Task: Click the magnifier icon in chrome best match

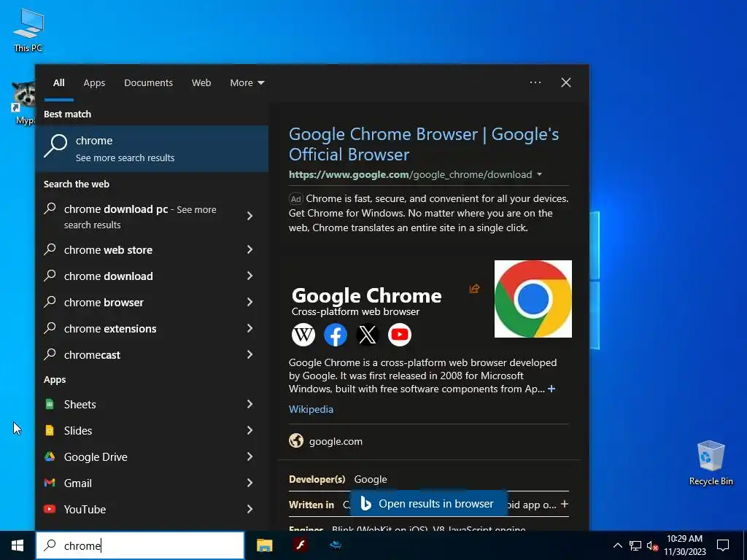Action: click(x=55, y=146)
